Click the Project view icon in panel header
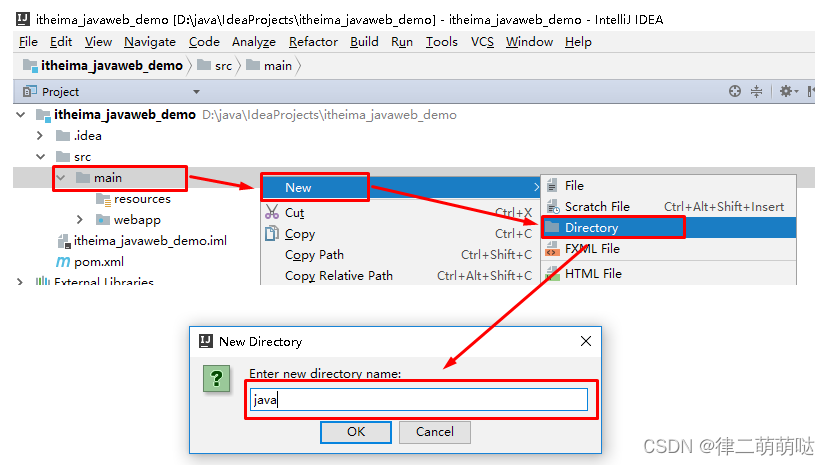 [30, 92]
